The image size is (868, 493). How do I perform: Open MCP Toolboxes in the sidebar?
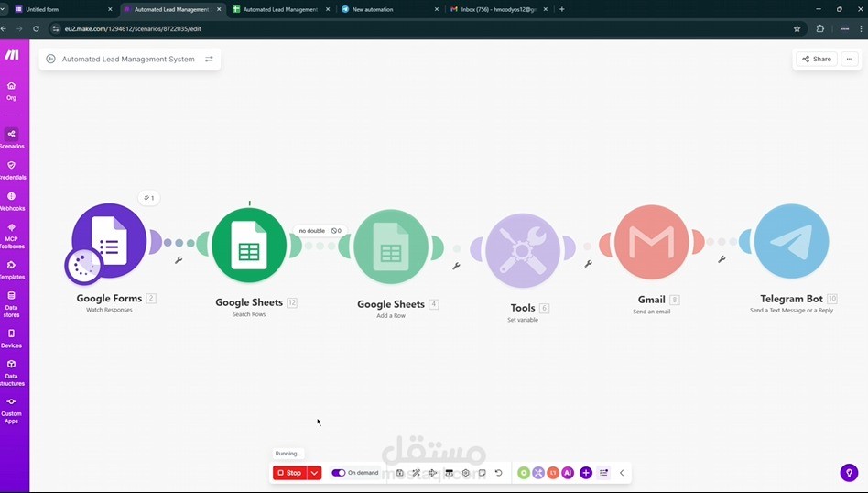[11, 236]
